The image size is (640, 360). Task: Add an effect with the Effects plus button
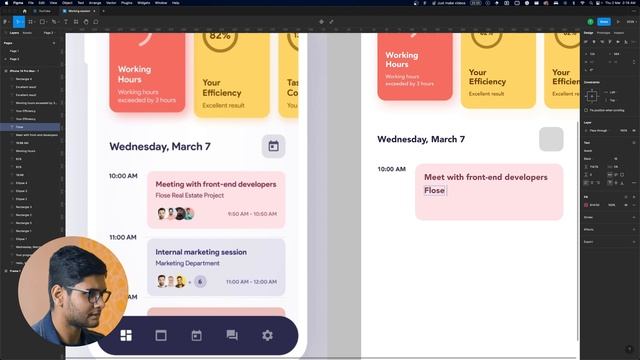click(634, 229)
